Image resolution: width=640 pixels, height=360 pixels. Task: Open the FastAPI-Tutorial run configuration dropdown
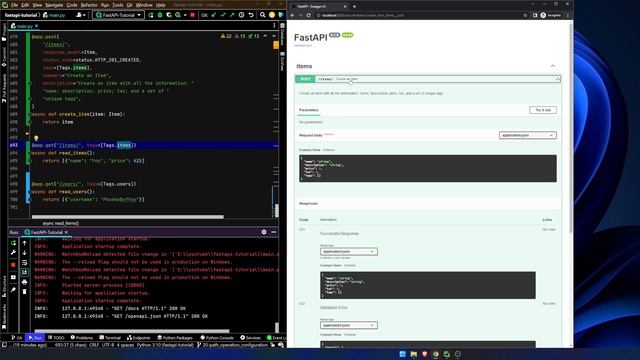tap(118, 15)
